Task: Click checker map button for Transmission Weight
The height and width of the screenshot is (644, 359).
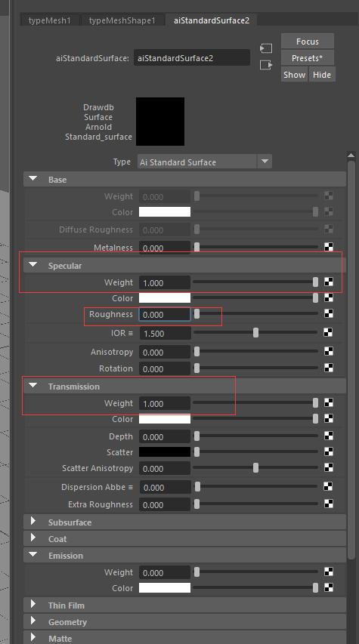Action: 329,402
